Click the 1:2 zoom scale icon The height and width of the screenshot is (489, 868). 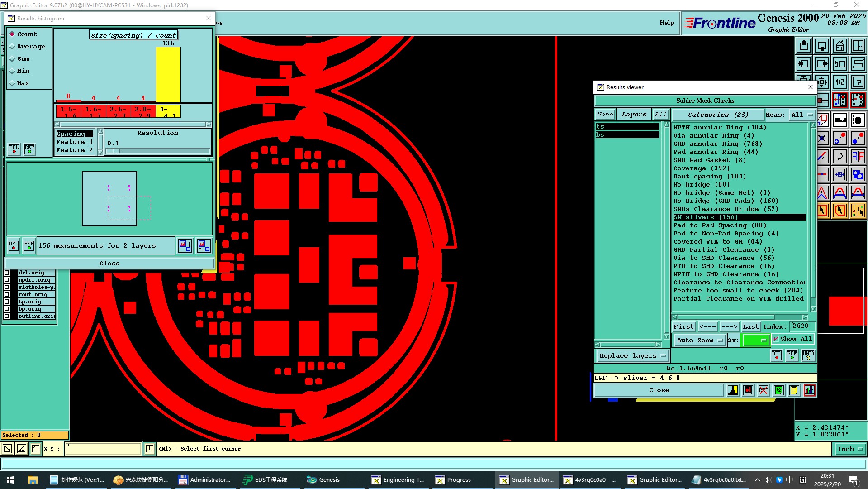840,82
